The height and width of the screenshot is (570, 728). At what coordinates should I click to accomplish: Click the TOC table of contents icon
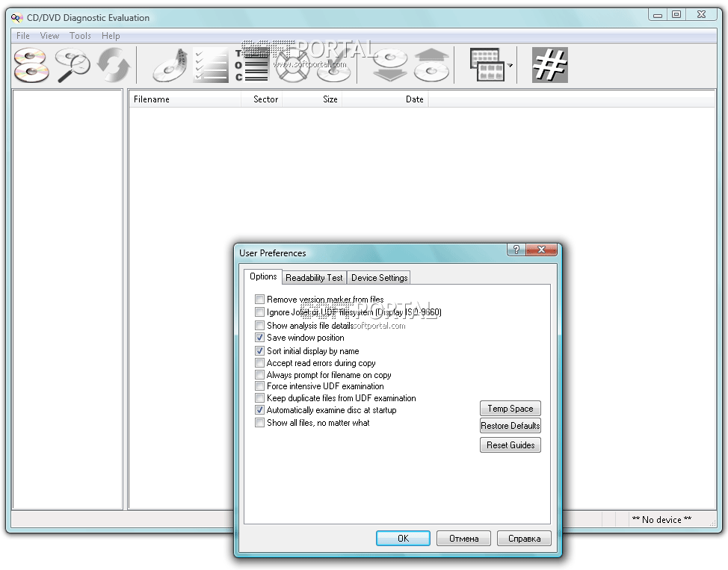pyautogui.click(x=252, y=65)
